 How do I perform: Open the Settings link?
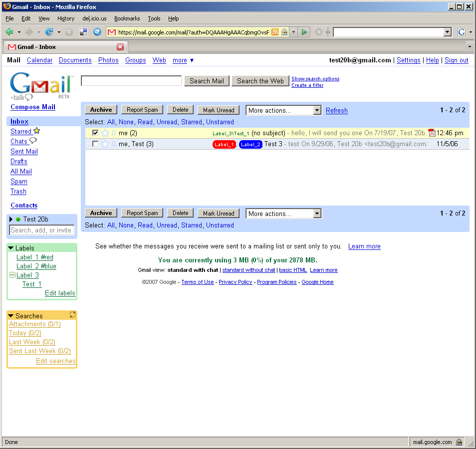point(408,60)
